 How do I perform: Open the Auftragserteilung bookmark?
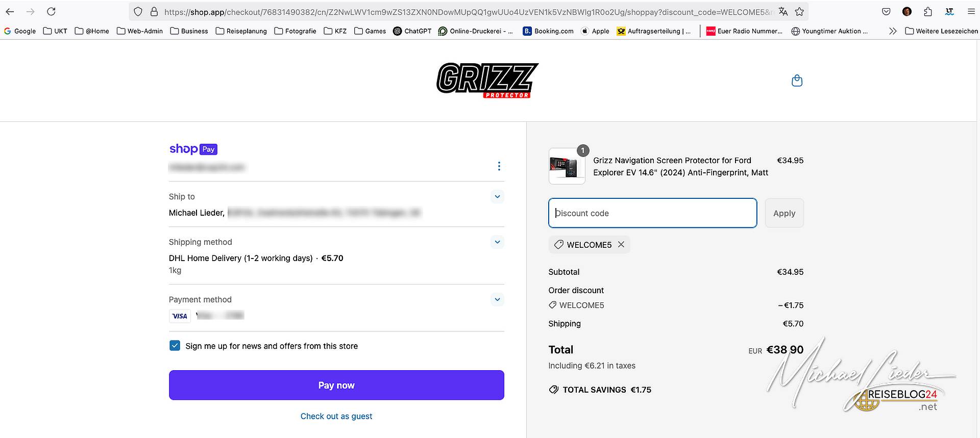coord(654,31)
